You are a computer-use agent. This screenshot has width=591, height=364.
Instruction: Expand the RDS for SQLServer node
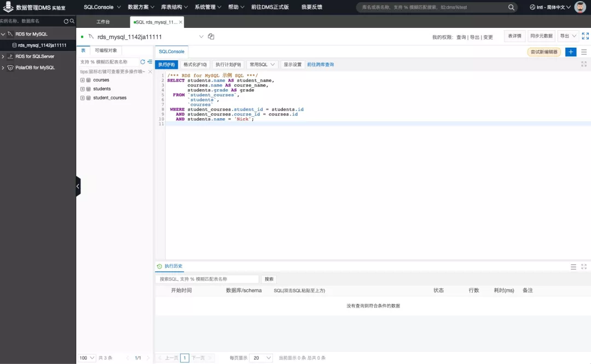tap(3, 56)
